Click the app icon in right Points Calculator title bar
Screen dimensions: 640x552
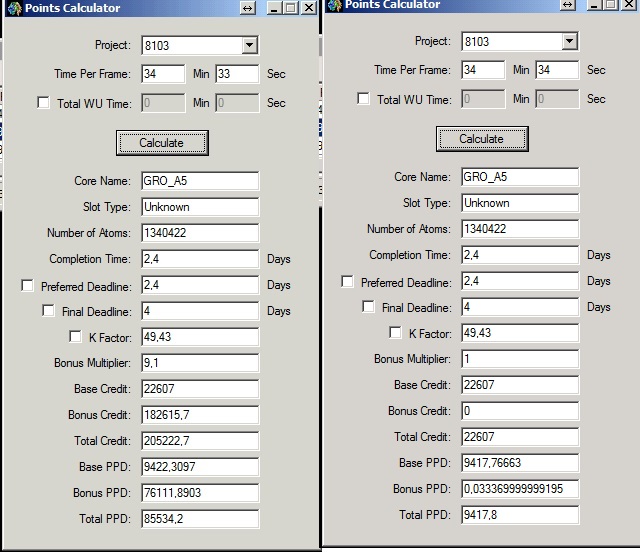[x=335, y=5]
